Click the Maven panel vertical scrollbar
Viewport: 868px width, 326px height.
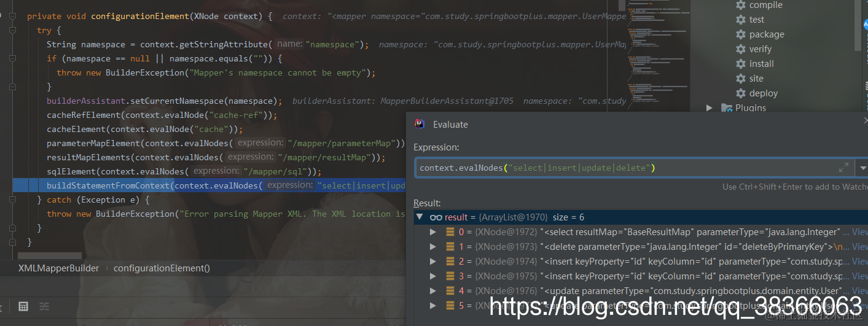point(858,25)
